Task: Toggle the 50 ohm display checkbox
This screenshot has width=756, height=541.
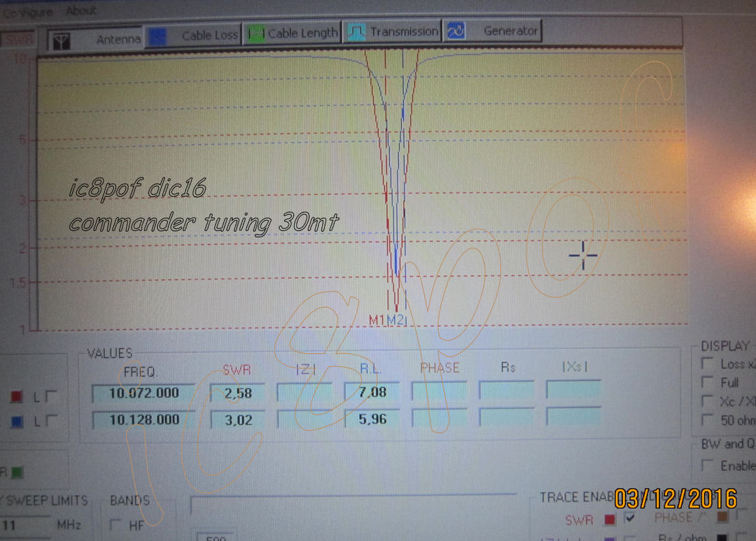Action: point(707,420)
